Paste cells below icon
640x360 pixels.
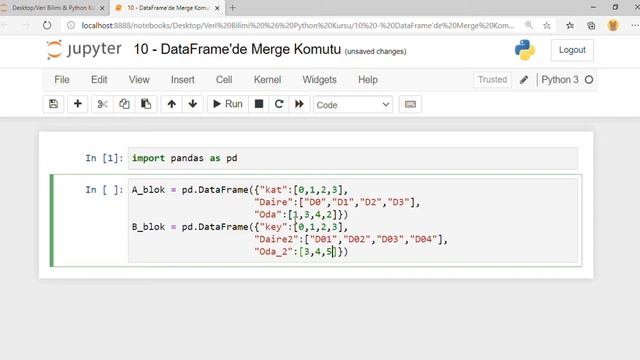click(x=146, y=104)
